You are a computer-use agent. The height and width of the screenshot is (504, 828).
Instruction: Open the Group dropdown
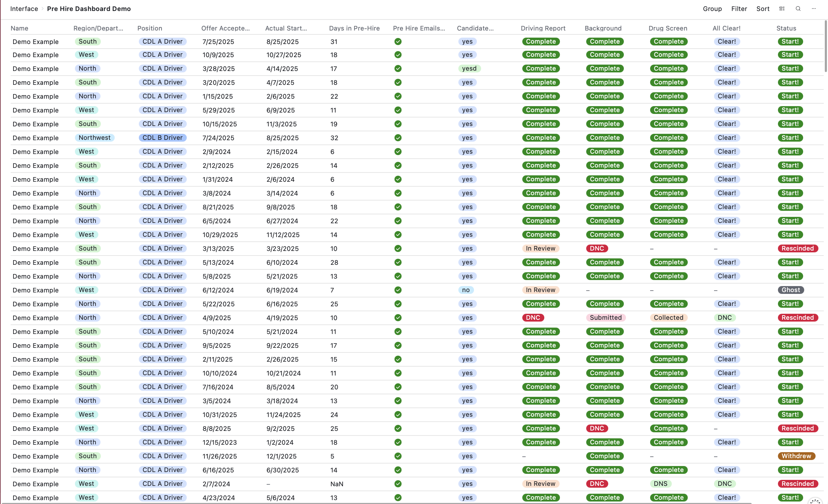712,9
